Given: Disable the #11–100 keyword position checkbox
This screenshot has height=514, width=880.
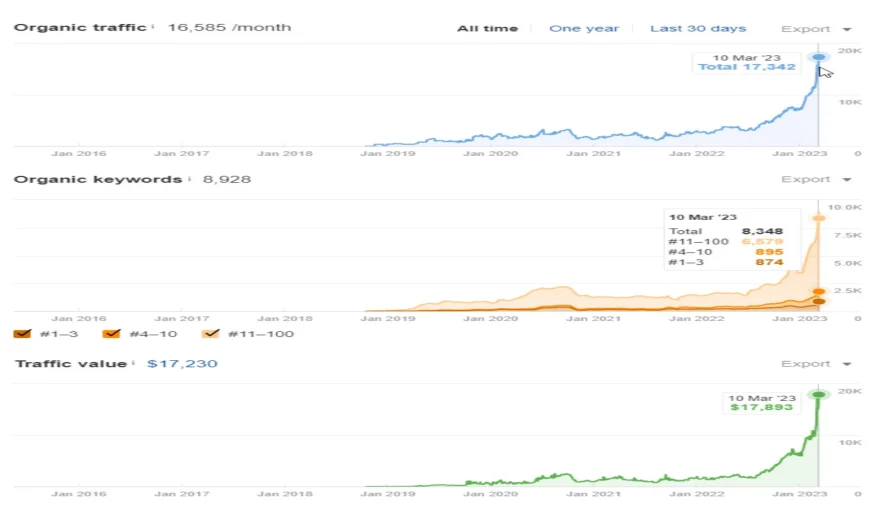Looking at the screenshot, I should point(212,334).
